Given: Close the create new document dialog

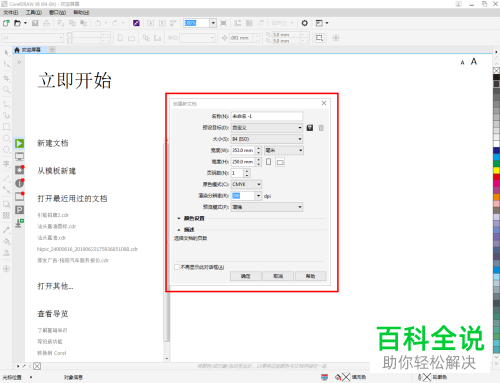Looking at the screenshot, I should tap(324, 103).
